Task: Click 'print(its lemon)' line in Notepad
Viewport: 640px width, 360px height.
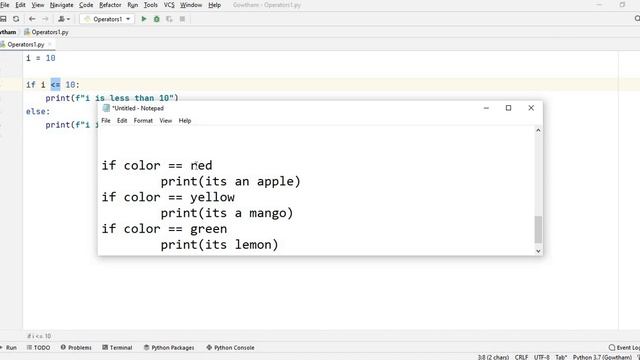Action: [x=219, y=245]
